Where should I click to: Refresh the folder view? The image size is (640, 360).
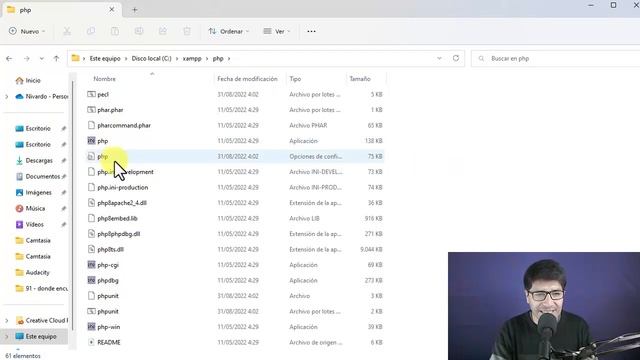[456, 58]
